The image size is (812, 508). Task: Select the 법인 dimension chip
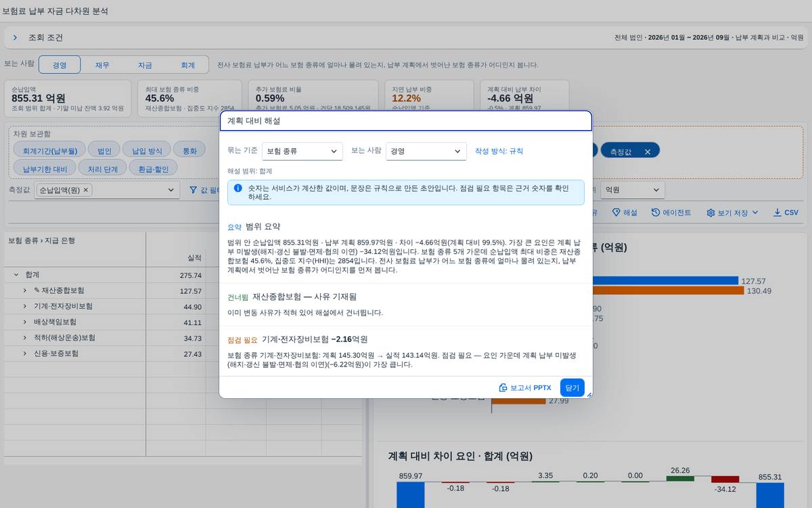(x=104, y=150)
